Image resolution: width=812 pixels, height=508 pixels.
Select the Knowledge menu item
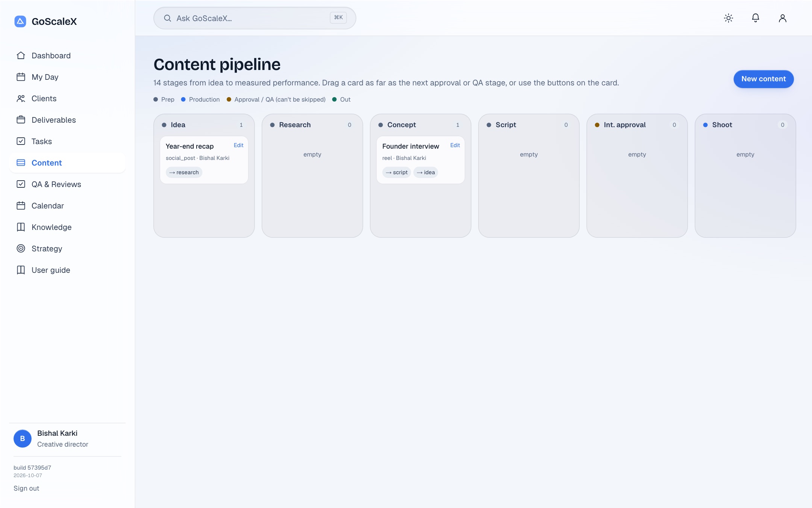[68, 227]
